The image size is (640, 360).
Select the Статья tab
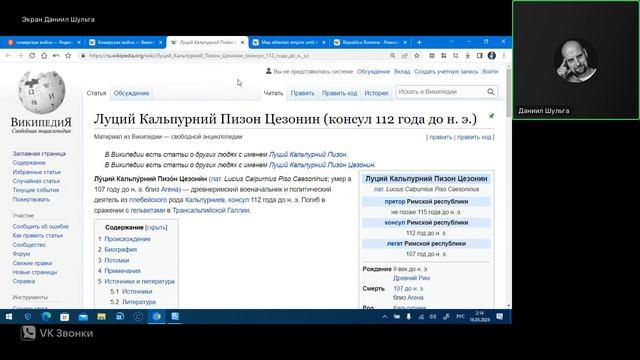[96, 93]
